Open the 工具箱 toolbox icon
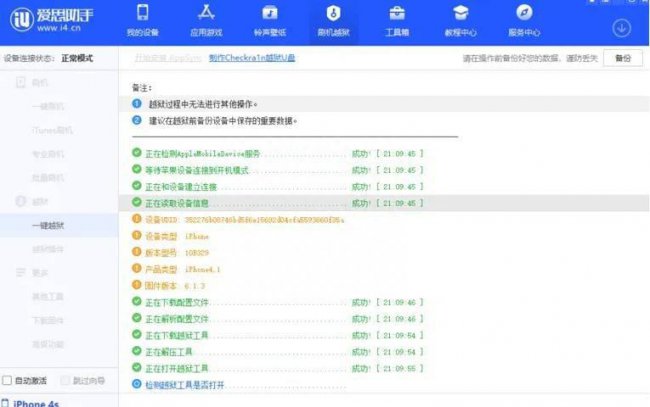 coord(397,13)
